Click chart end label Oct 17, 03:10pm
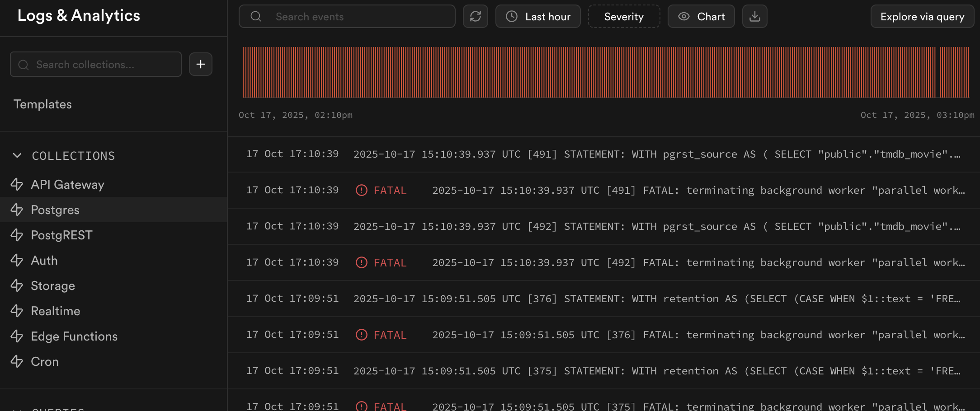 click(x=918, y=115)
